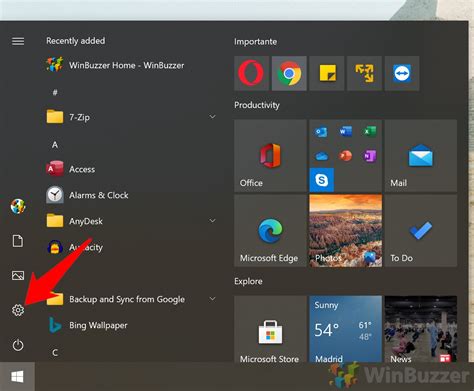Open Settings gear icon
Image resolution: width=474 pixels, height=391 pixels.
(18, 310)
